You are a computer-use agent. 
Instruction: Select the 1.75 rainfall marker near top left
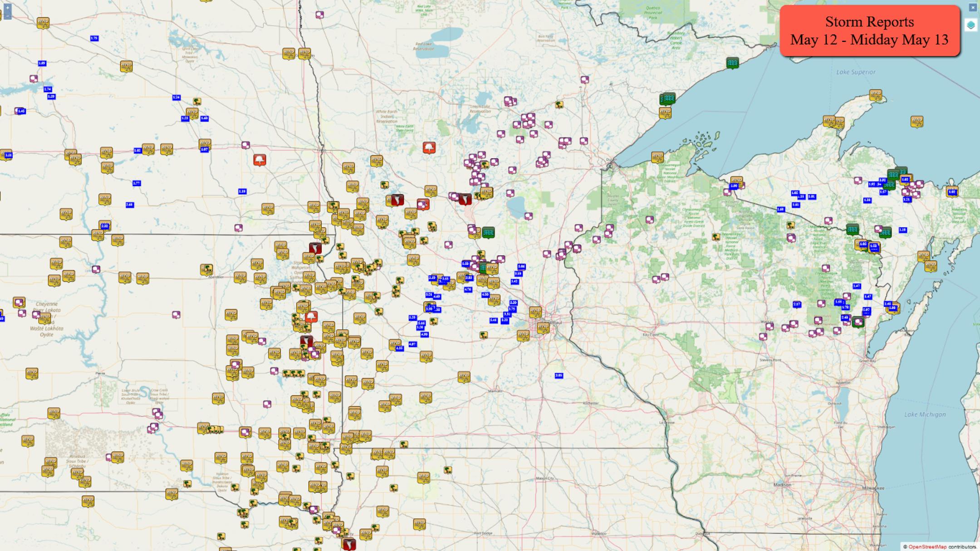point(94,39)
